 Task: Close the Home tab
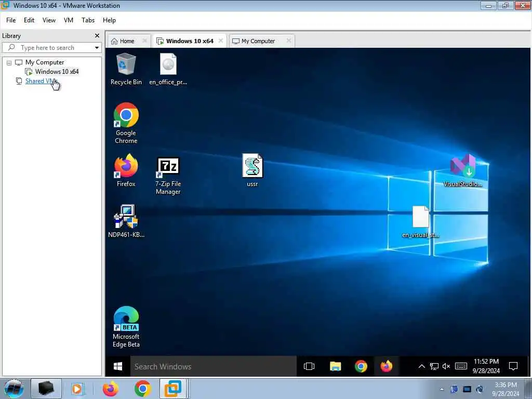pos(144,41)
